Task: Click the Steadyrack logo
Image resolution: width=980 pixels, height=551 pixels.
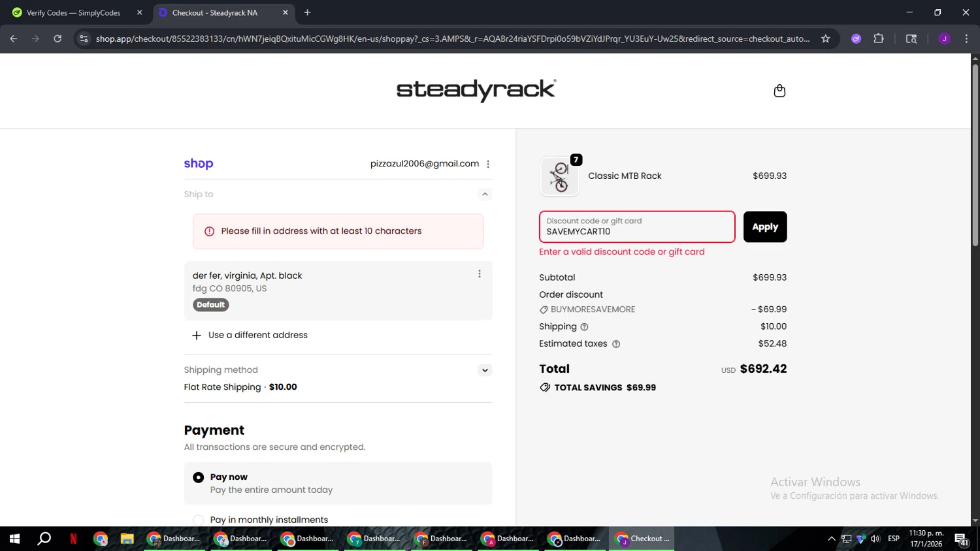Action: click(476, 89)
